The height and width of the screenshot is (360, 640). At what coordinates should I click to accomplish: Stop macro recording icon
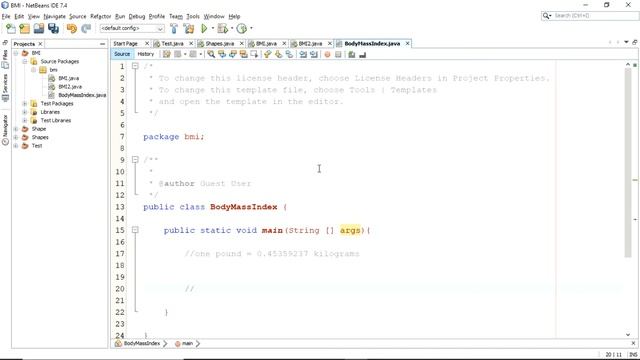(x=338, y=54)
